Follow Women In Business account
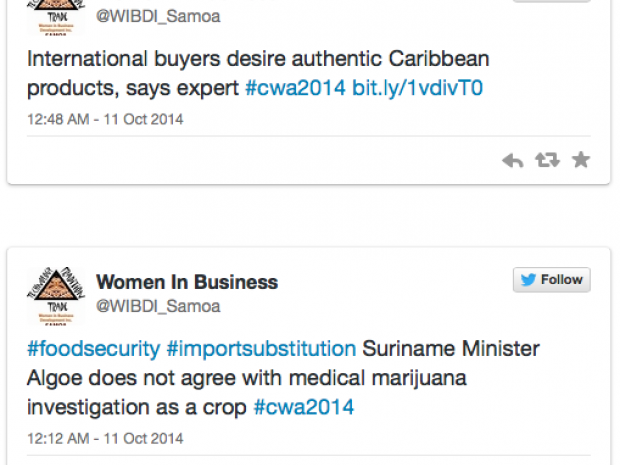Viewport: 620px width, 465px height. pos(552,280)
